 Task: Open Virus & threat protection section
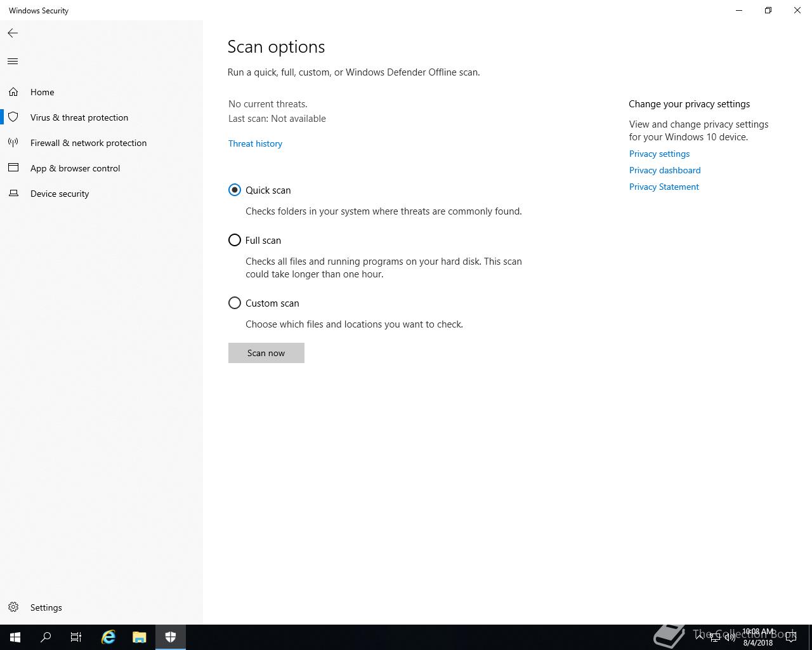click(101, 117)
